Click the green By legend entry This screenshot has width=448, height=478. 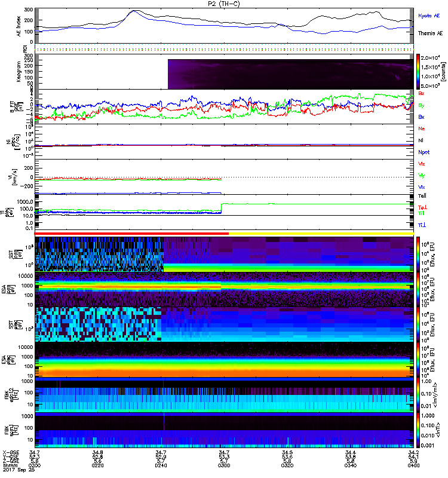pos(421,105)
